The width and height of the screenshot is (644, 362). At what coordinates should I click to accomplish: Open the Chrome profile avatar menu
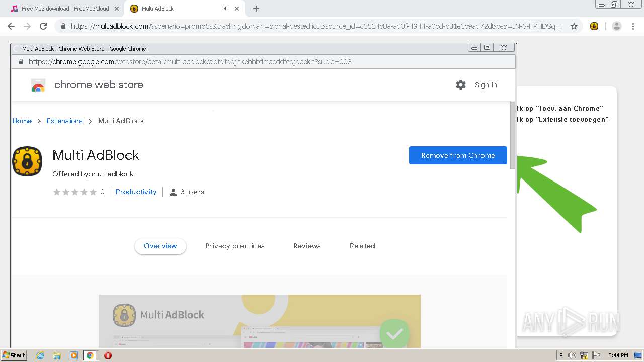616,26
